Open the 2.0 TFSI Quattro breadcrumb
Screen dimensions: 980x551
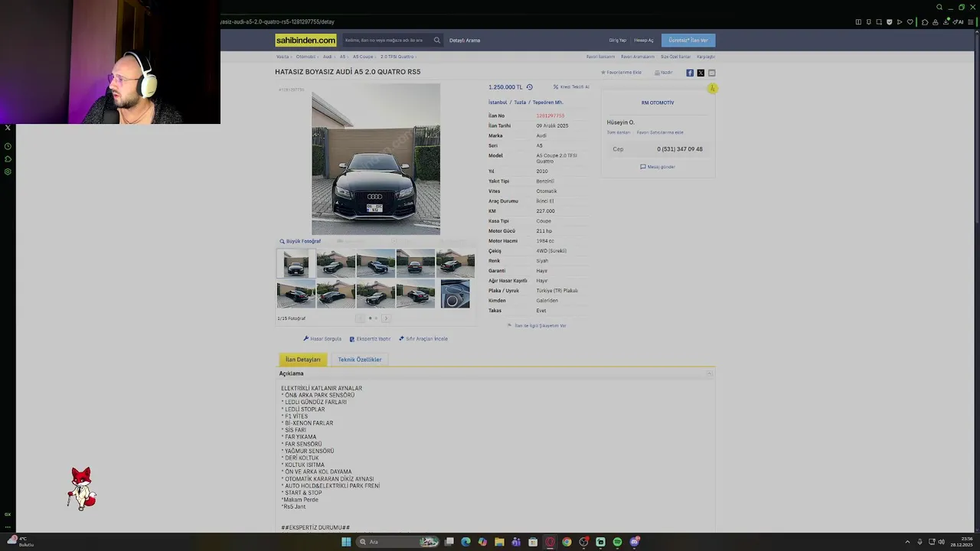pyautogui.click(x=397, y=57)
